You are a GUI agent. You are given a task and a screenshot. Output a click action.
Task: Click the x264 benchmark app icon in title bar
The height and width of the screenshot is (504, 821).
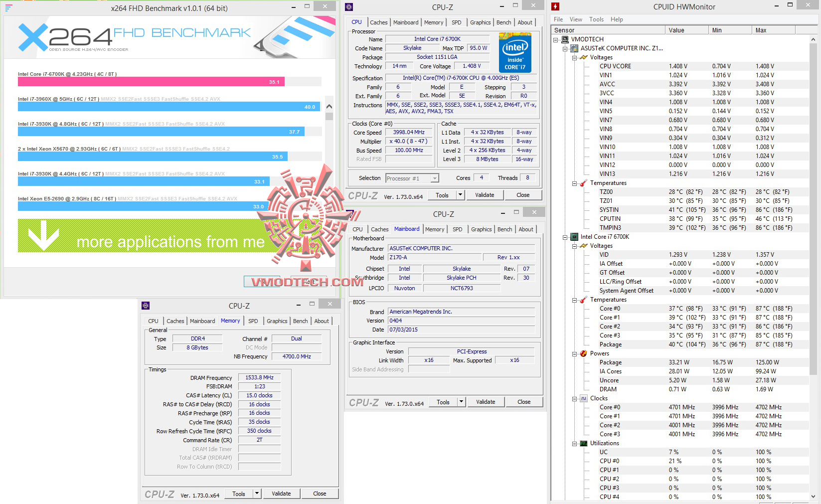pyautogui.click(x=8, y=8)
